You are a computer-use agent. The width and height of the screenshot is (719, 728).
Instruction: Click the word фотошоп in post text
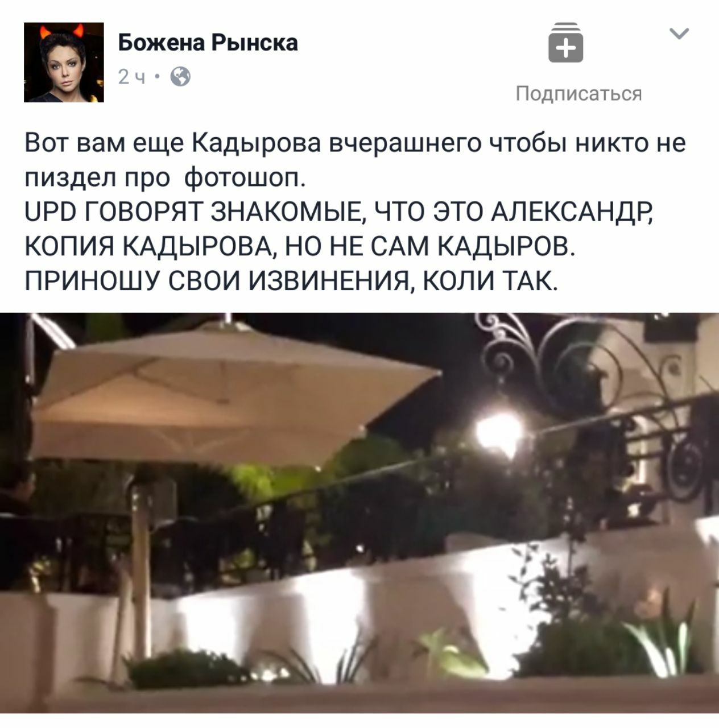pos(246,178)
